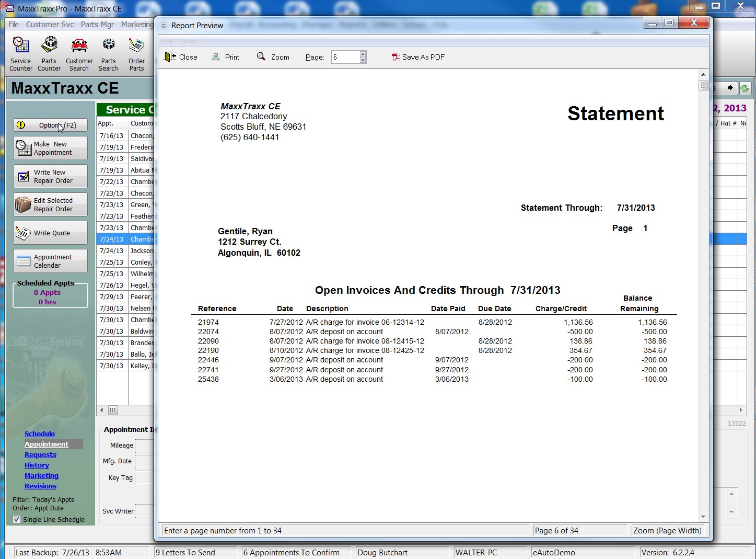
Task: Select the 7/24/13 Jackson appointment row
Action: pyautogui.click(x=125, y=250)
